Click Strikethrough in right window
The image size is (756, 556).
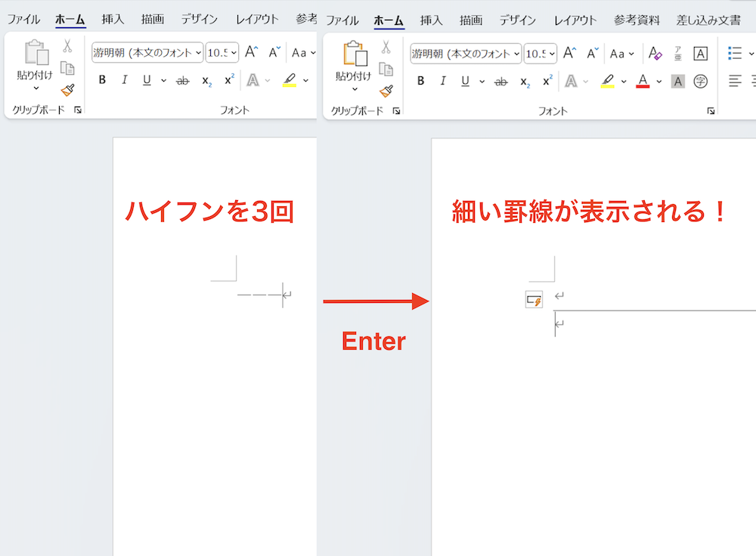click(x=501, y=82)
